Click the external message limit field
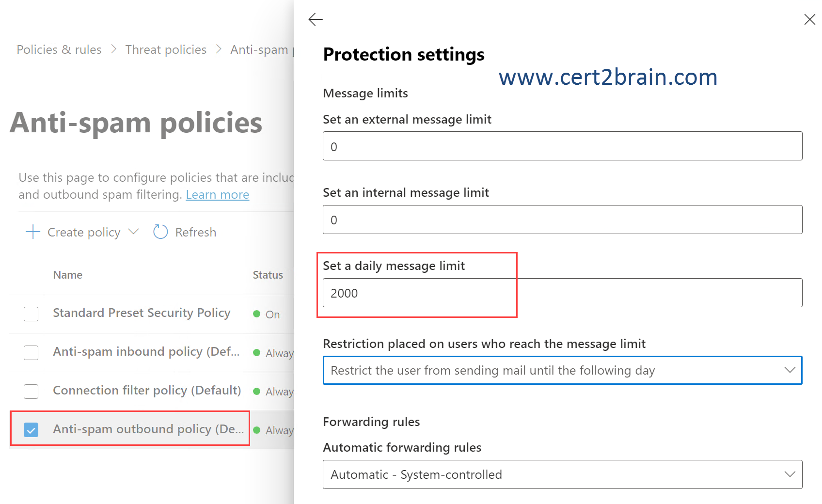Image resolution: width=822 pixels, height=504 pixels. [x=562, y=146]
